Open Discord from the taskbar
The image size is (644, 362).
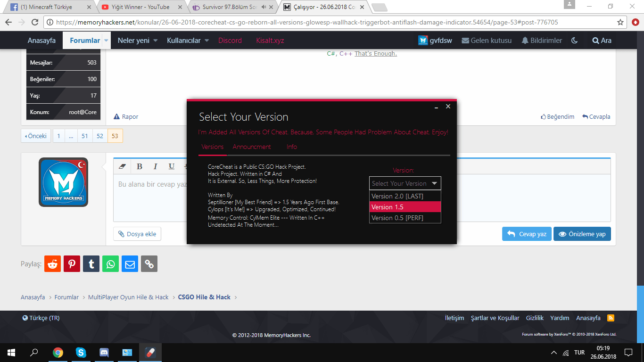pos(104,352)
